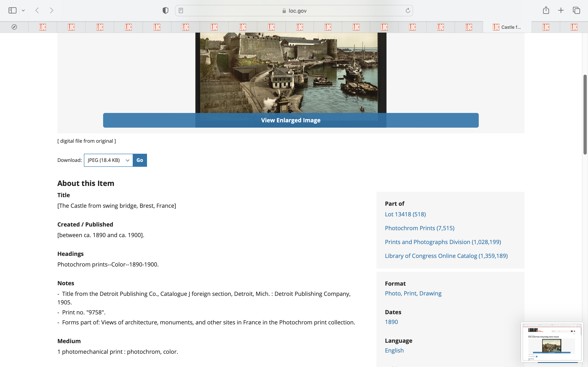The image size is (588, 367).
Task: Open a new tab with the plus icon
Action: click(561, 10)
